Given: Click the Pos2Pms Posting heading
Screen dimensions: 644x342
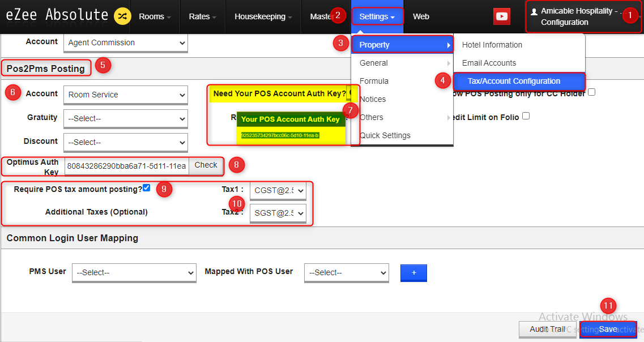Looking at the screenshot, I should [x=45, y=69].
